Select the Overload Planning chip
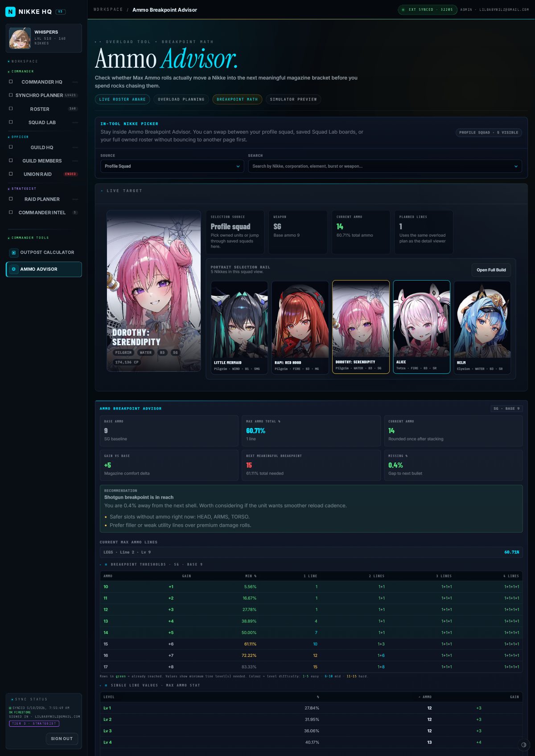This screenshot has width=535, height=756. (181, 99)
